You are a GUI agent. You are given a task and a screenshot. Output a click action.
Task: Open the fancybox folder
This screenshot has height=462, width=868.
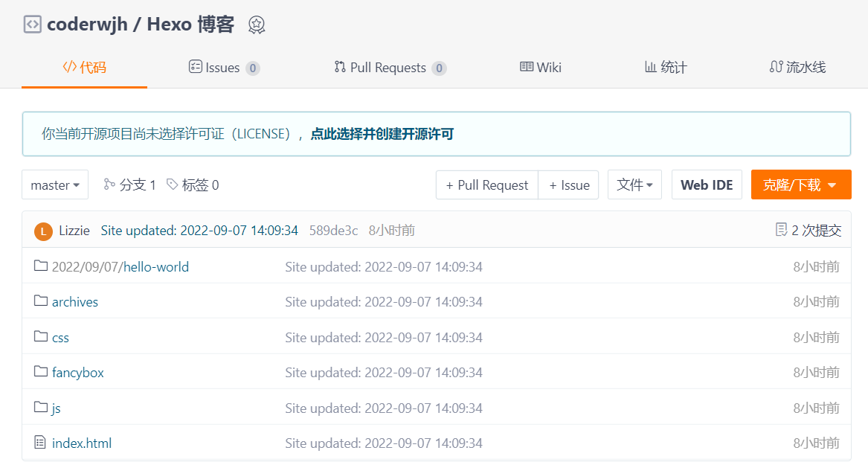[77, 373]
